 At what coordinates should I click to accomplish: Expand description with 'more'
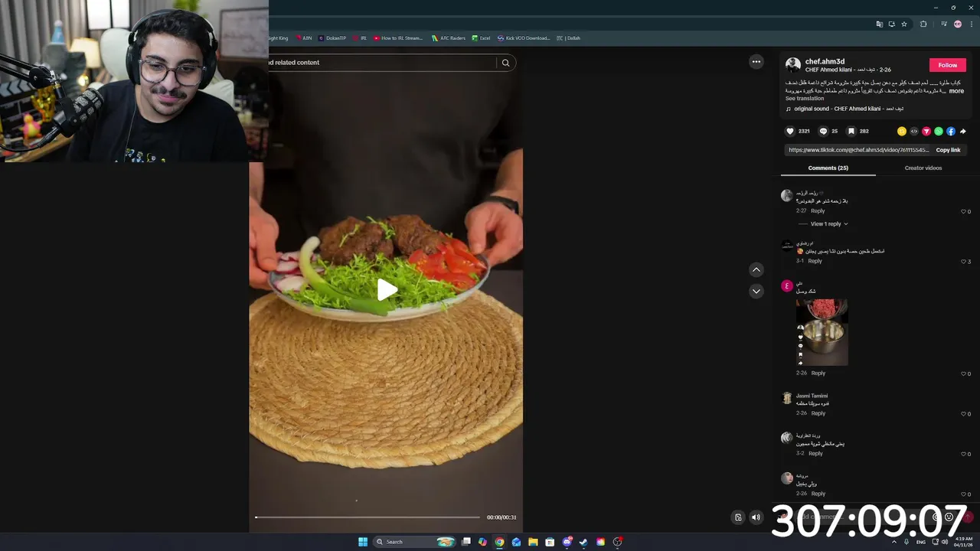pyautogui.click(x=956, y=91)
